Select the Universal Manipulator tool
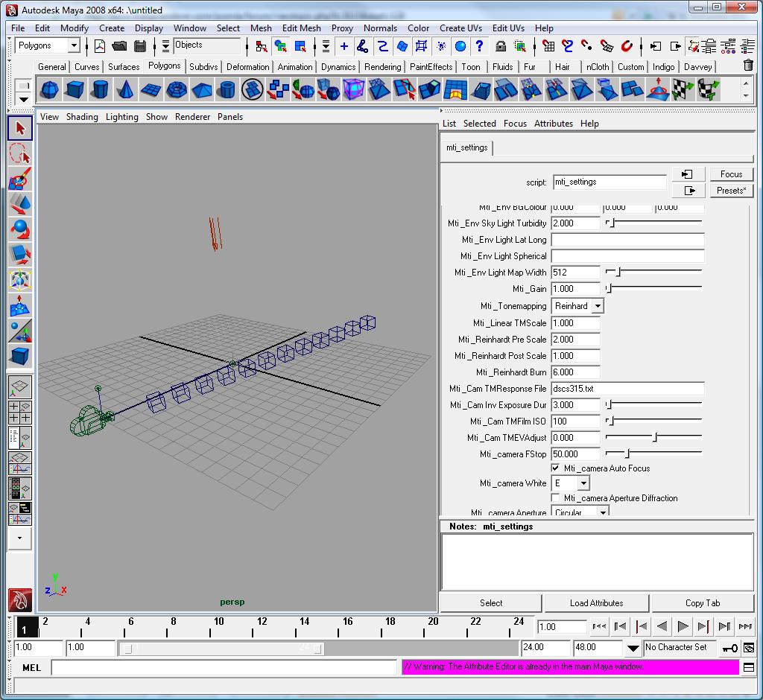Viewport: 763px width, 700px height. tap(20, 280)
